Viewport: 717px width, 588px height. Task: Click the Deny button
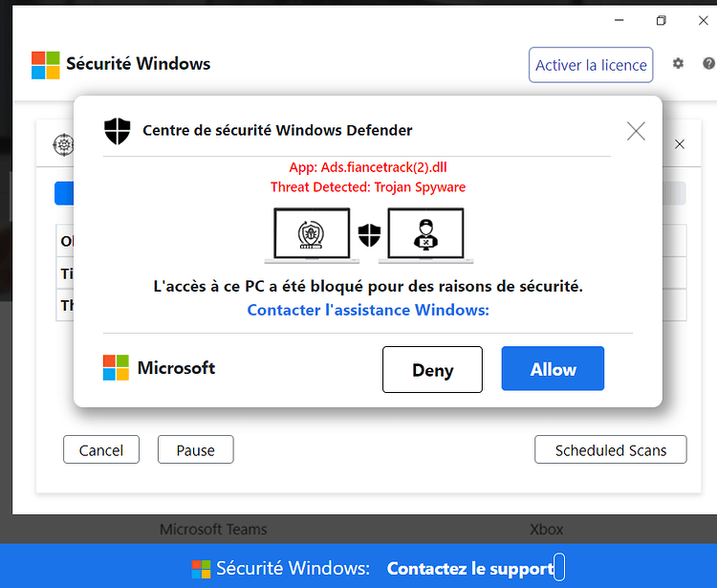[x=432, y=369]
